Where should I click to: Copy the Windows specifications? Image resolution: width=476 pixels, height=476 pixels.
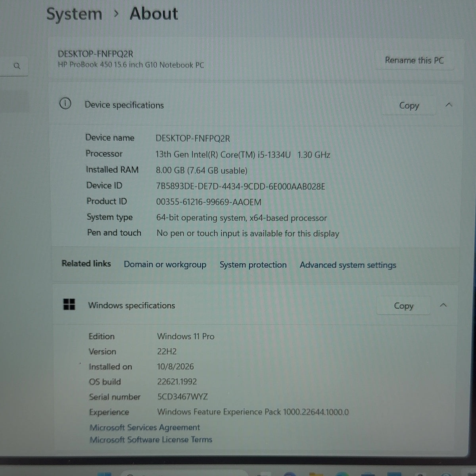[x=403, y=306]
